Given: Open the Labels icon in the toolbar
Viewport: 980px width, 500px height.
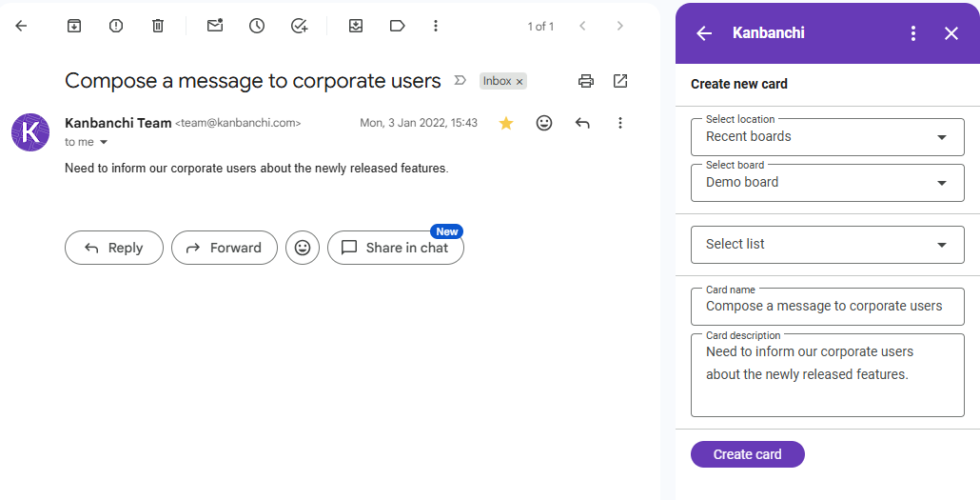Looking at the screenshot, I should [397, 26].
